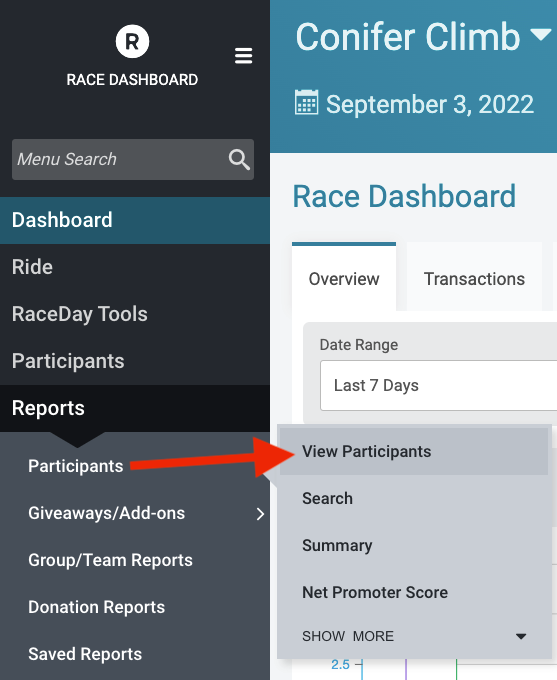Viewport: 557px width, 680px height.
Task: Expand SHOW MORE in the participants submenu
Action: [414, 636]
